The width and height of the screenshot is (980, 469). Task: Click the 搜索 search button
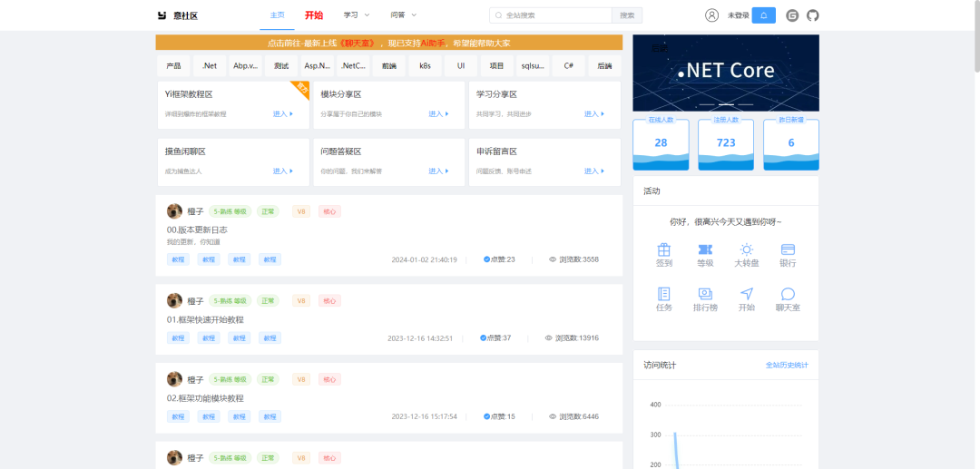tap(627, 15)
